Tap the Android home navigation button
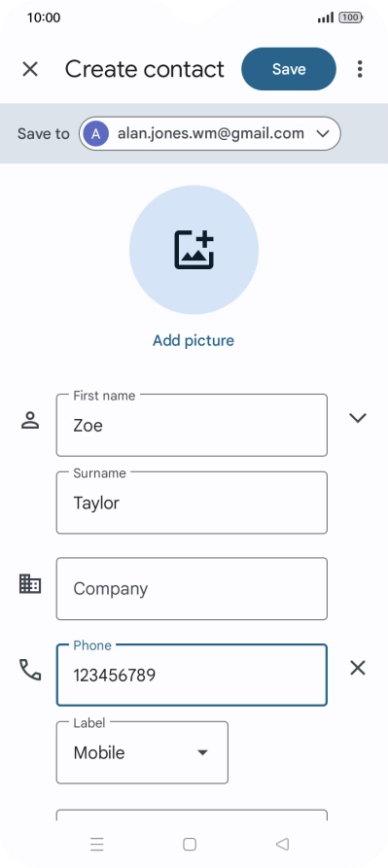The image size is (388, 868). 190,844
